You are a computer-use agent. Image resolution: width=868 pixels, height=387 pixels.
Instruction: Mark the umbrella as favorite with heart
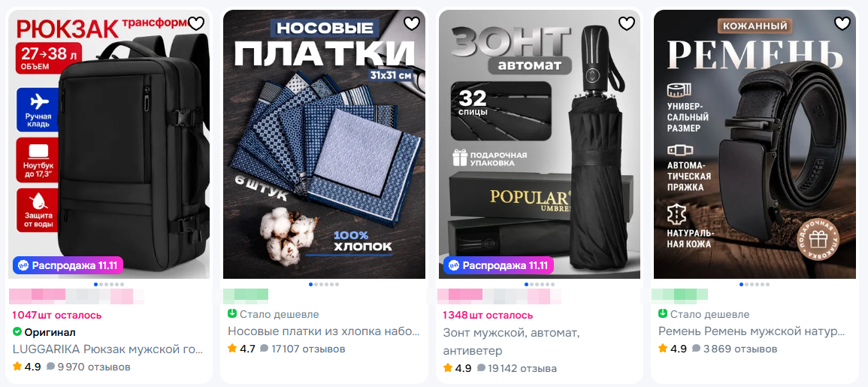pos(626,23)
